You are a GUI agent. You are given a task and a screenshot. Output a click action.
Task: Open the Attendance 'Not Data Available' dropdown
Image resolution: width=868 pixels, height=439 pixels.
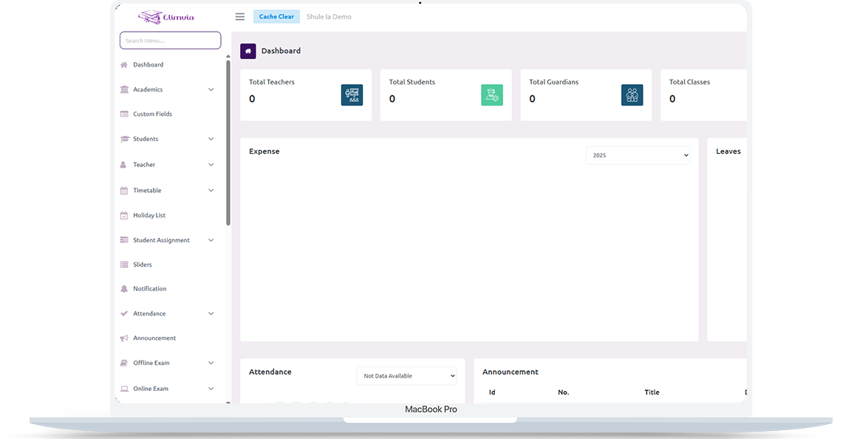pyautogui.click(x=406, y=376)
